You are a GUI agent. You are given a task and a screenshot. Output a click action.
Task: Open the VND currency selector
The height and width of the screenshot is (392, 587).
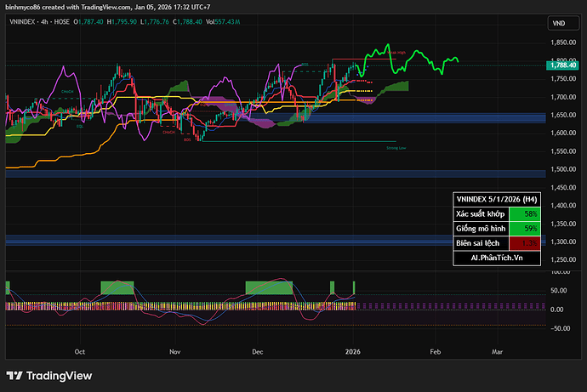(x=559, y=23)
